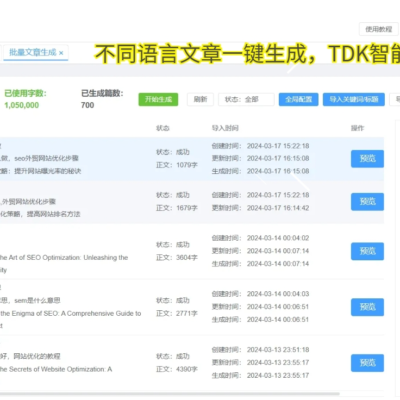Open the 状态: 全部 filter dropdown
The image size is (400, 400).
pos(246,99)
